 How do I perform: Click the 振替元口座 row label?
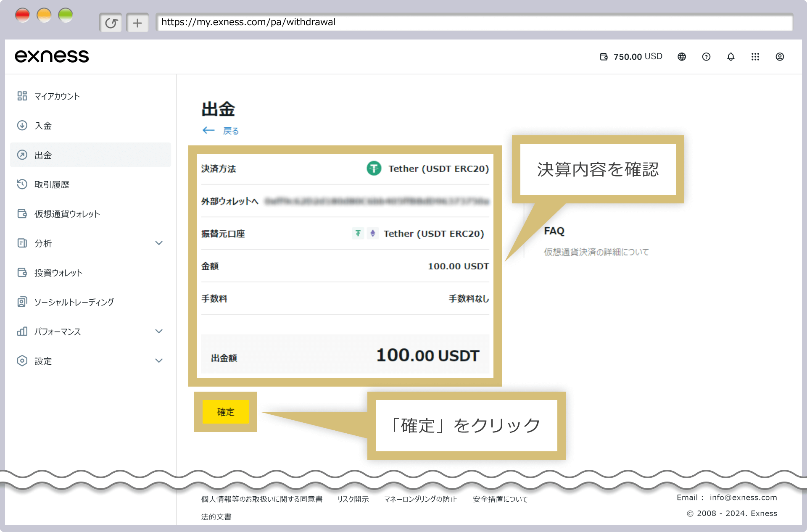[223, 234]
